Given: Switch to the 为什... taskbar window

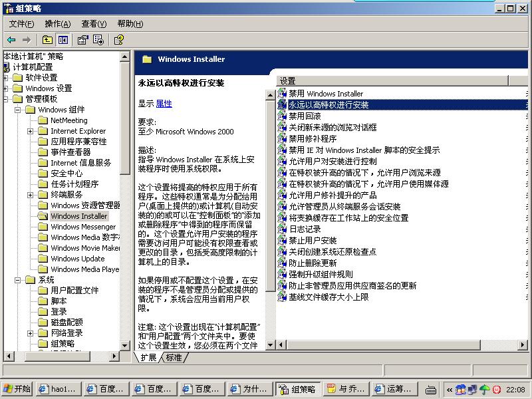Looking at the screenshot, I should pyautogui.click(x=251, y=389).
